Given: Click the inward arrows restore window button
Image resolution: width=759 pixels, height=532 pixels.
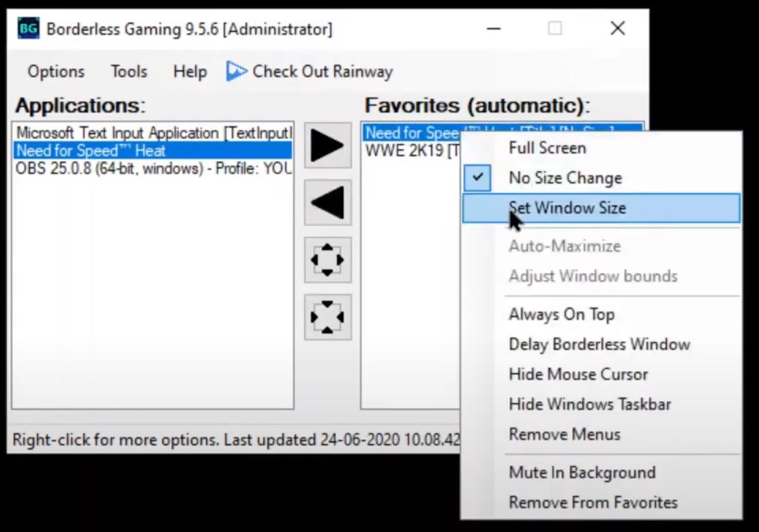Looking at the screenshot, I should (327, 317).
